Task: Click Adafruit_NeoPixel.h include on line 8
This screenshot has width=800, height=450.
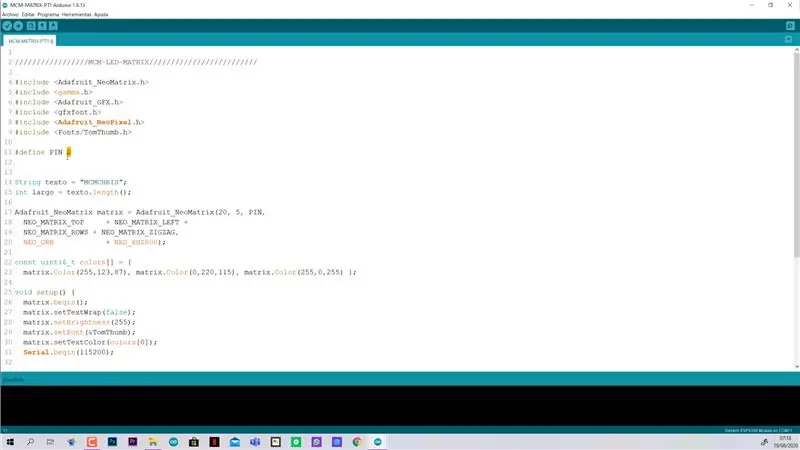Action: tap(99, 122)
